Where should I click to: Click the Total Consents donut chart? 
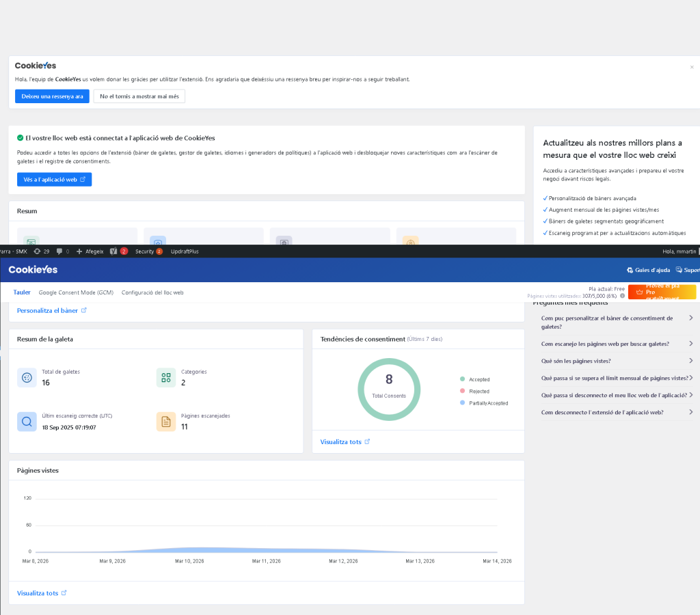coord(389,389)
